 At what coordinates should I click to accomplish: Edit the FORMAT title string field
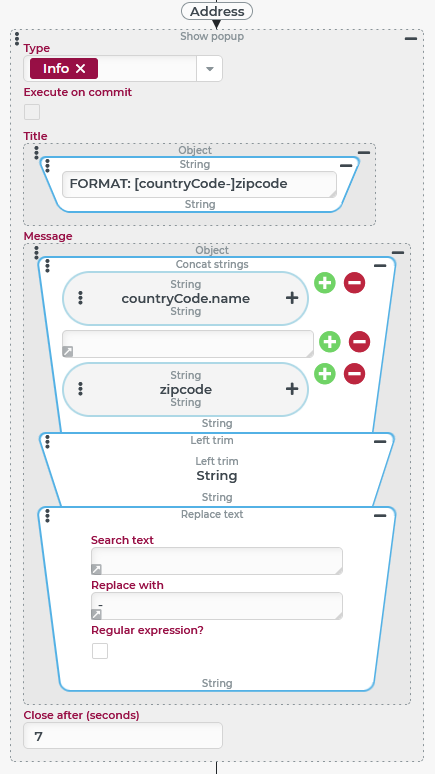pos(199,184)
